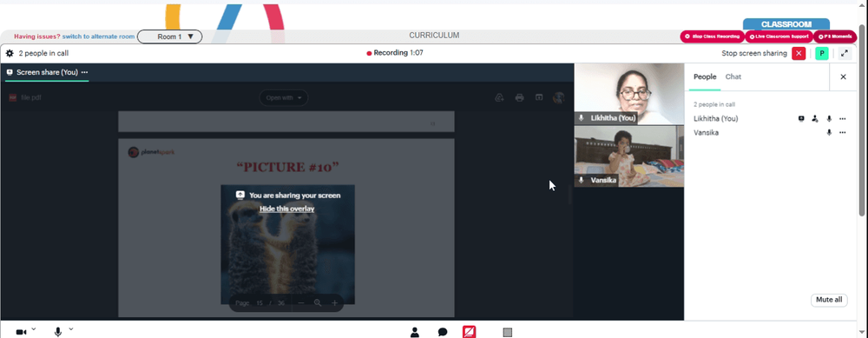Expand microphone options chevron

[71, 329]
